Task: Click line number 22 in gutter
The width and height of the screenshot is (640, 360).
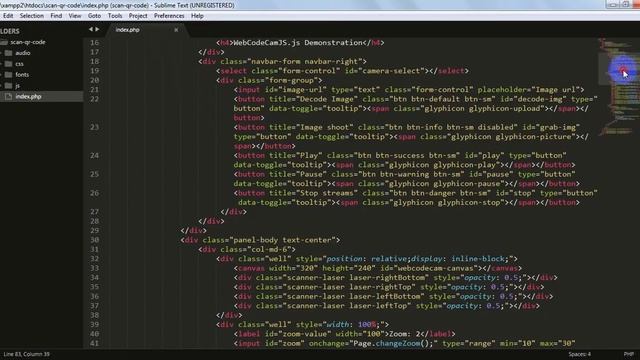Action: point(94,99)
